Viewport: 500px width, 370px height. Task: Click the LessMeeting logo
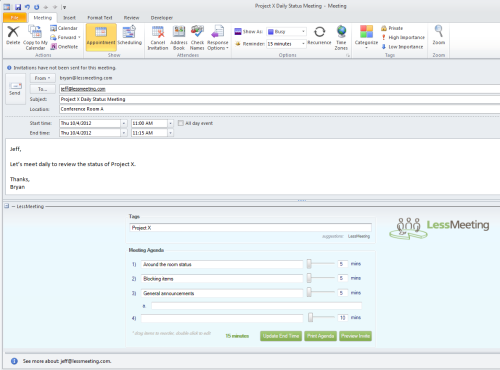439,228
